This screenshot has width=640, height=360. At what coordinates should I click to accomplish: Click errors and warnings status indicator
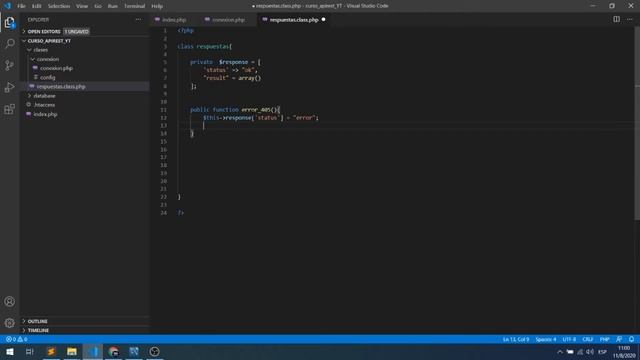tap(16, 339)
